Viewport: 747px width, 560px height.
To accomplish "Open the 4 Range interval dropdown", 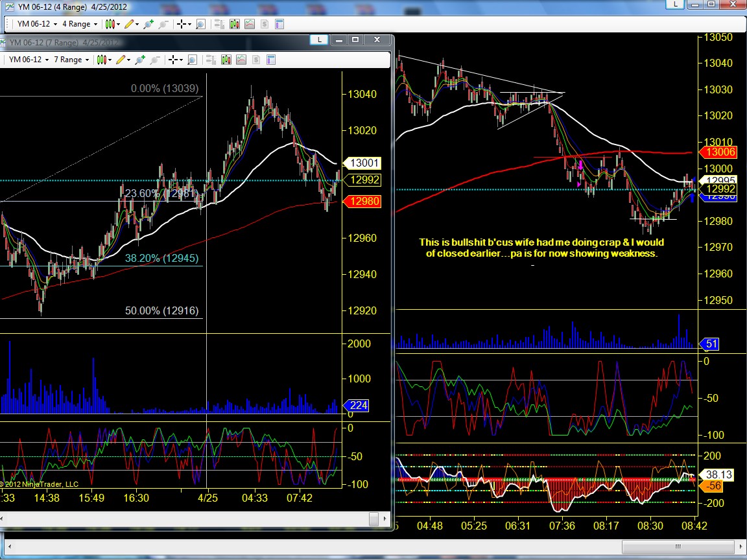I will 80,24.
